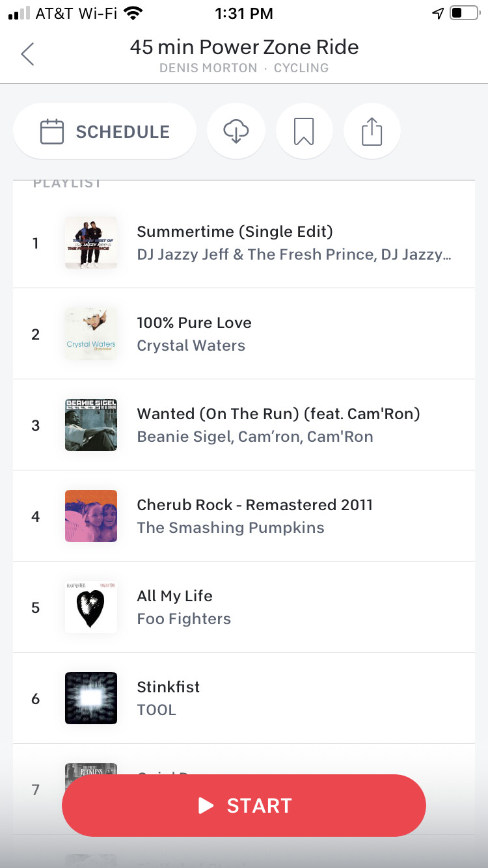
Task: Tap the SCHEDULE button label
Action: coord(122,131)
